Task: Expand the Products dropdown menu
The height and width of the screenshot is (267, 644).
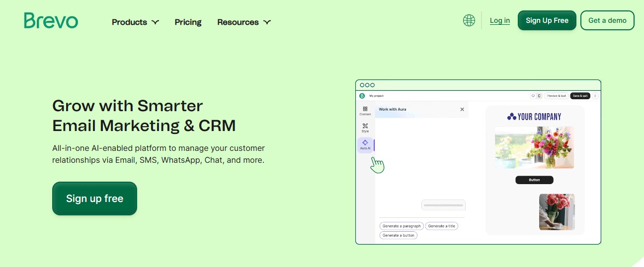Action: (135, 22)
